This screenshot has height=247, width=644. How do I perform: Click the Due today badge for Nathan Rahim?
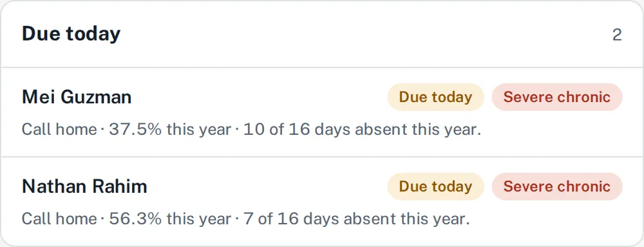(435, 186)
